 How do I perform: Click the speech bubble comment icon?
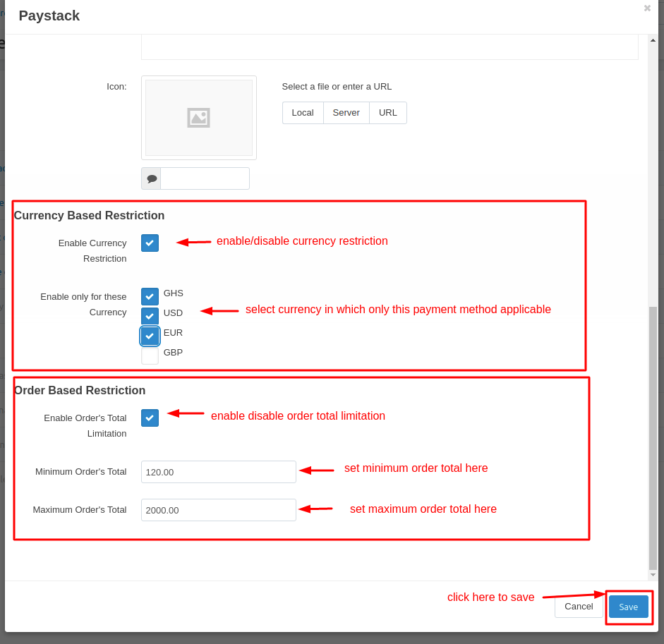pyautogui.click(x=151, y=178)
